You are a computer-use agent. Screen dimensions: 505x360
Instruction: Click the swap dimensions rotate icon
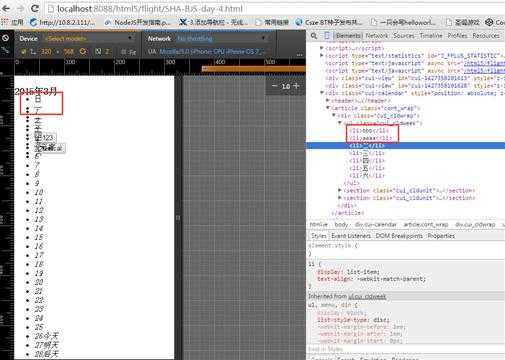[x=83, y=52]
